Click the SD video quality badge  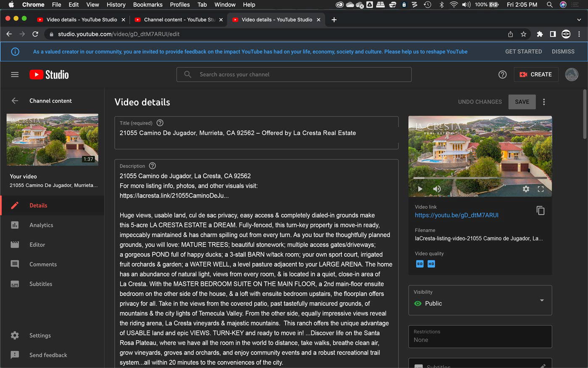click(x=420, y=264)
